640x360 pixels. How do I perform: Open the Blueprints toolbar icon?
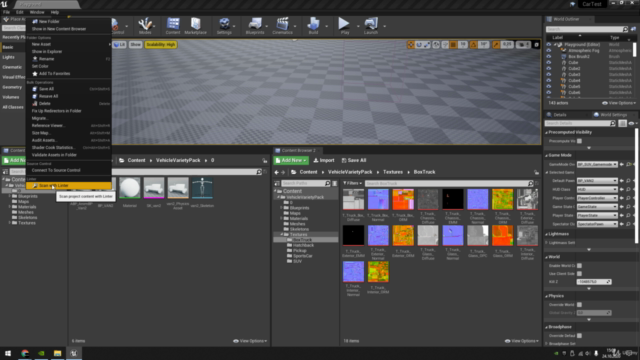(255, 26)
